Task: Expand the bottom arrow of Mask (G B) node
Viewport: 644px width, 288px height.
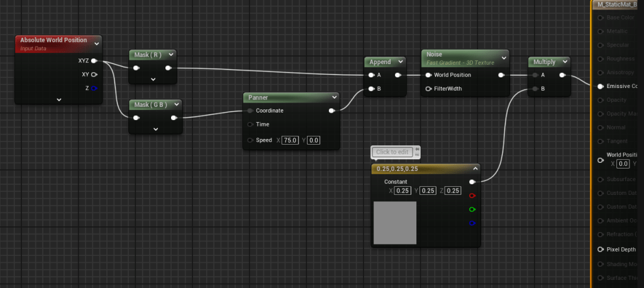Action: tap(155, 129)
